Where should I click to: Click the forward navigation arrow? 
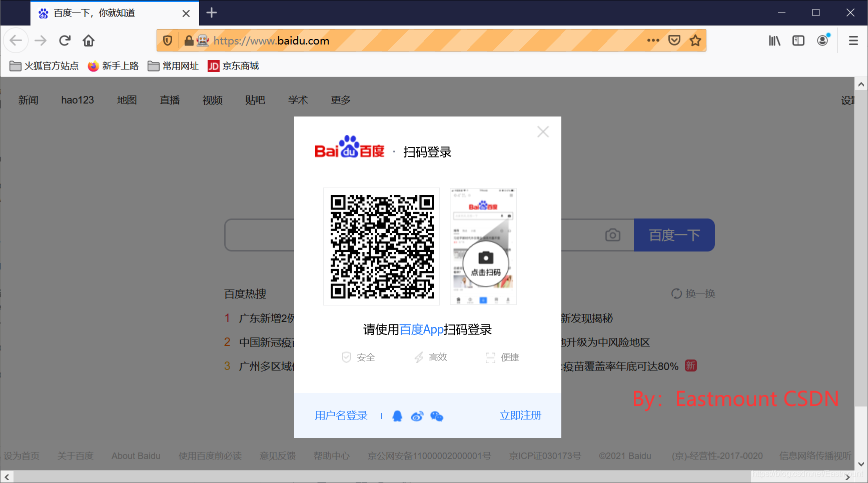pos(41,40)
